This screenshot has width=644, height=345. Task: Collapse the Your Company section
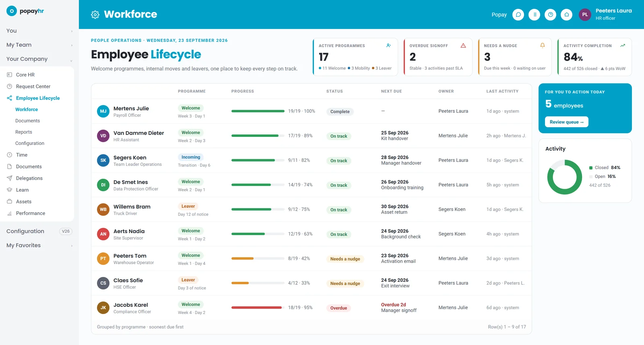(39, 59)
